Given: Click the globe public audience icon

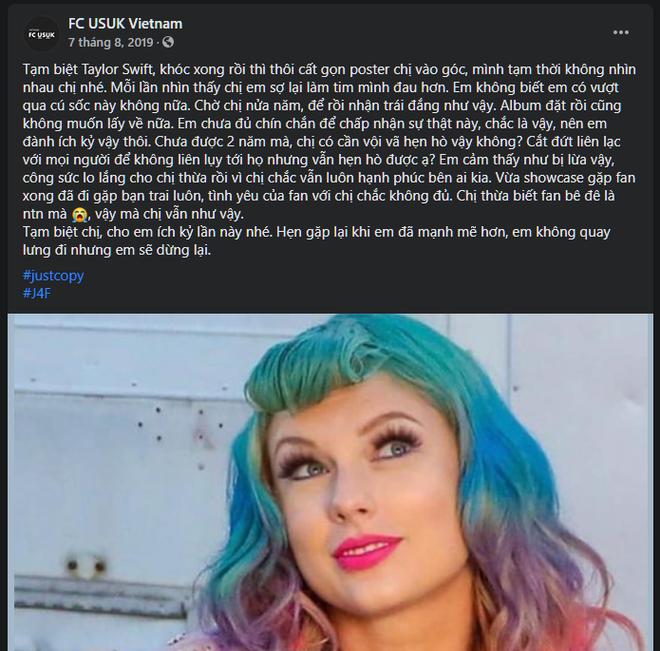Looking at the screenshot, I should coord(168,42).
